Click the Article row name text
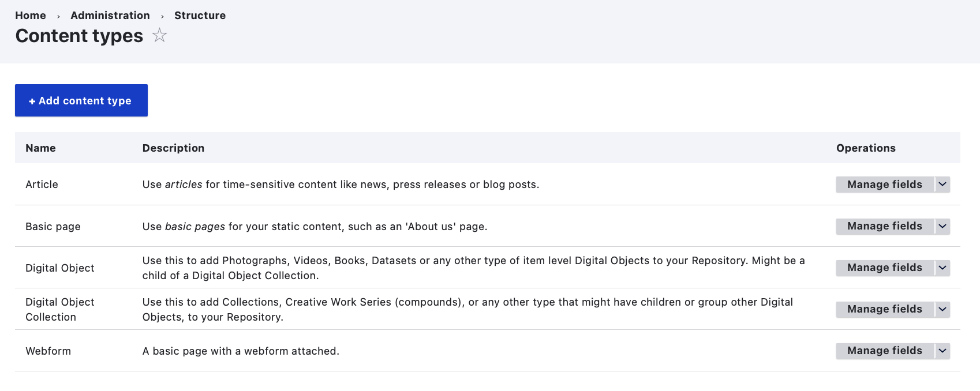Image resolution: width=980 pixels, height=391 pixels. (x=42, y=185)
